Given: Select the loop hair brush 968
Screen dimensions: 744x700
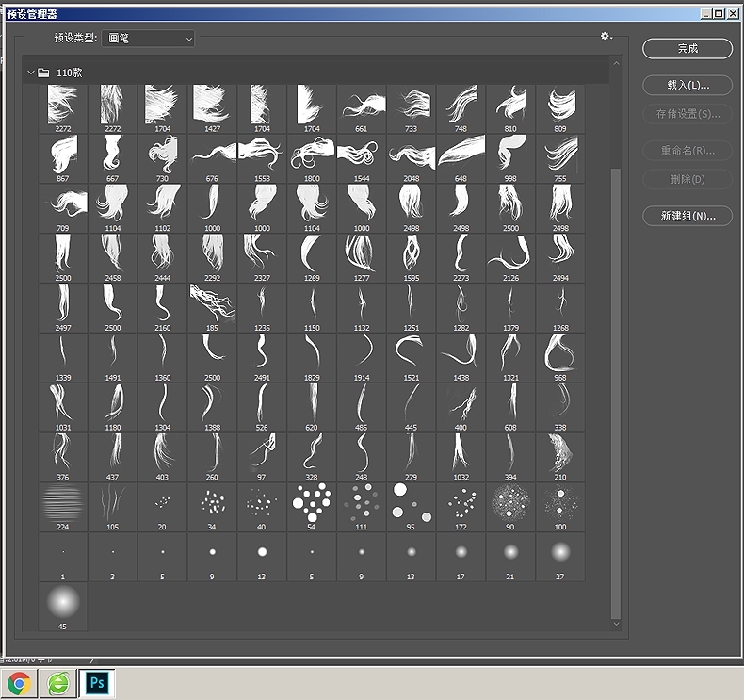Looking at the screenshot, I should click(x=560, y=358).
